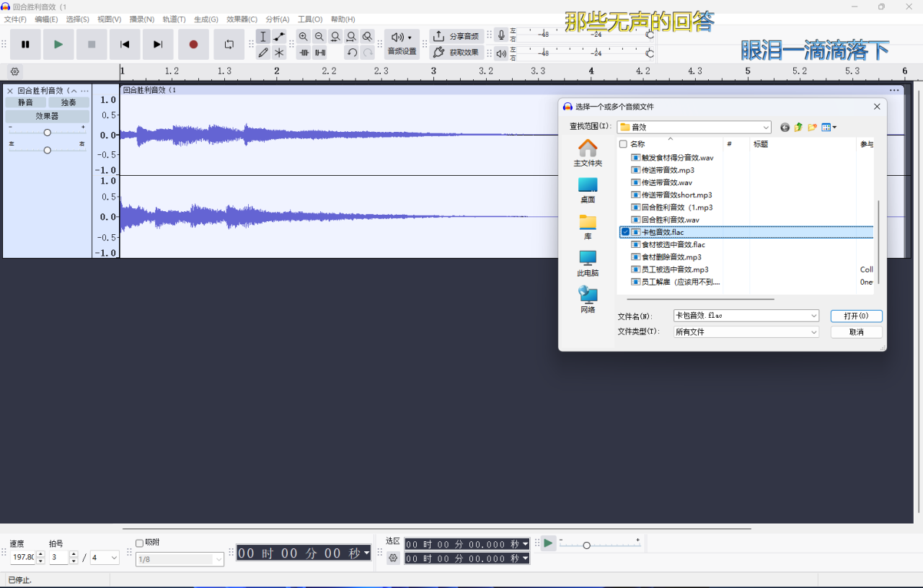The height and width of the screenshot is (588, 923).
Task: Click the red Record button
Action: pyautogui.click(x=193, y=45)
